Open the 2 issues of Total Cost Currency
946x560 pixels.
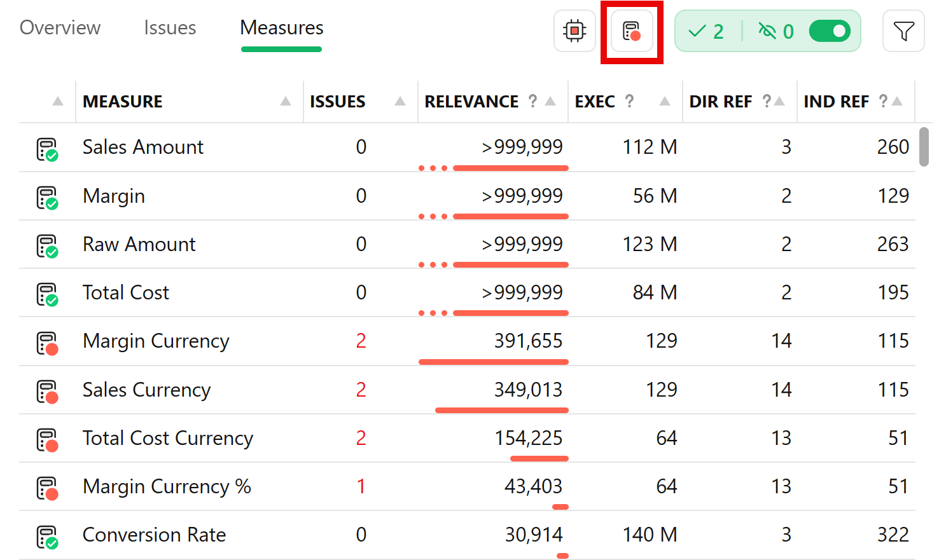[361, 438]
